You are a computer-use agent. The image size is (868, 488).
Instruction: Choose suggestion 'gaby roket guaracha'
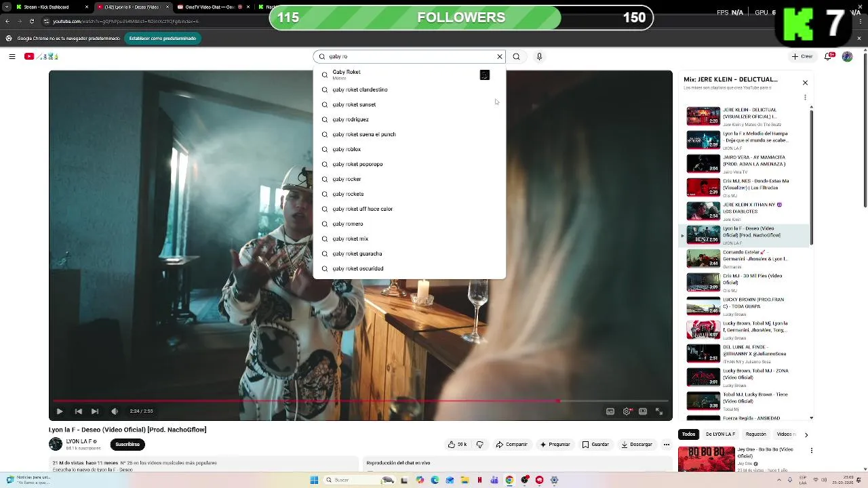pyautogui.click(x=410, y=253)
